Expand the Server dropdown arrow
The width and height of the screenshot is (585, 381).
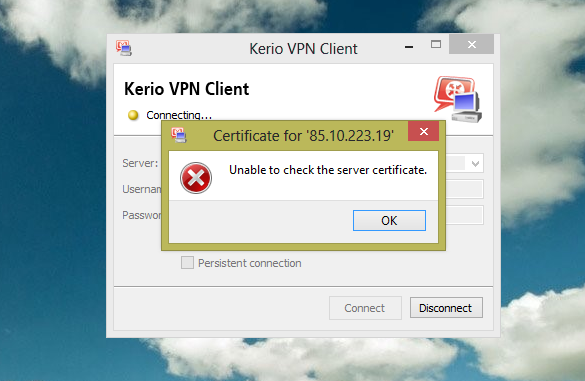point(475,163)
